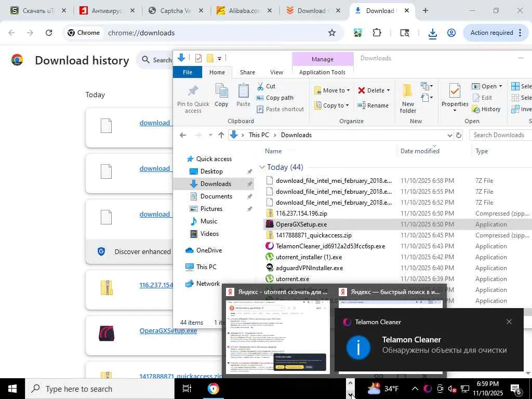The image size is (532, 399).
Task: Open Application Tools tab
Action: point(322,72)
